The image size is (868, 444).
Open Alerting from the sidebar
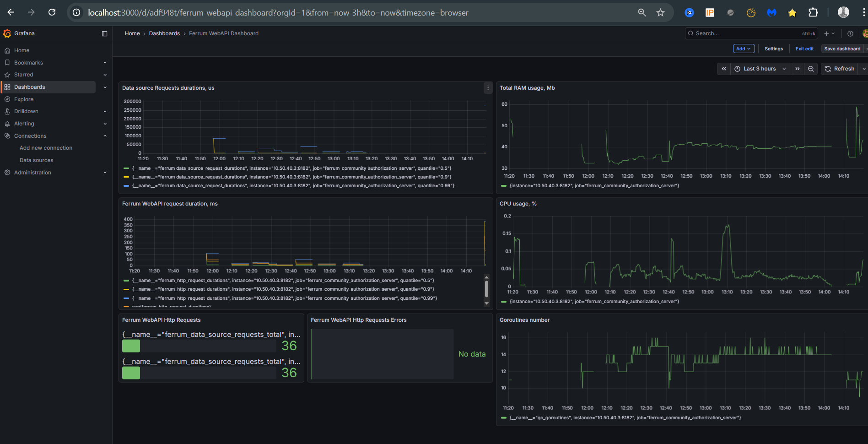coord(23,123)
